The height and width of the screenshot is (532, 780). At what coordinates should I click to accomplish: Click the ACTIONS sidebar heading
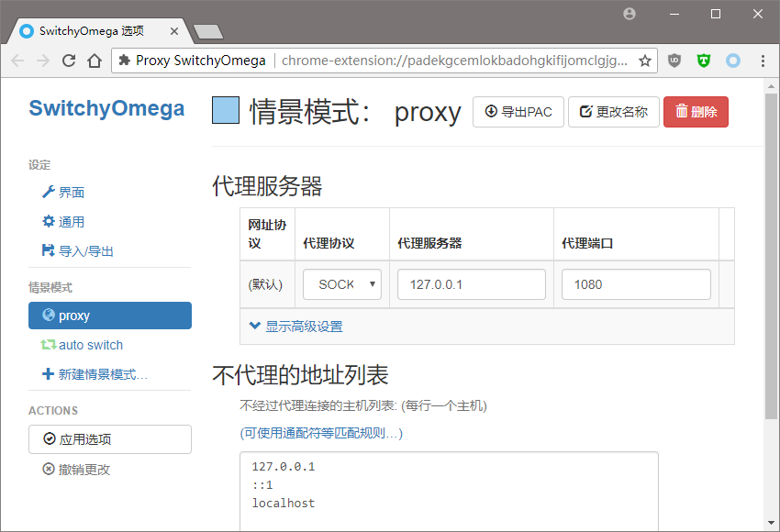(53, 411)
